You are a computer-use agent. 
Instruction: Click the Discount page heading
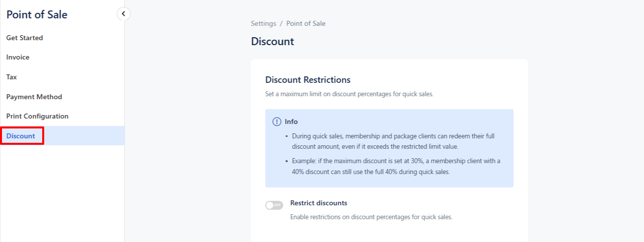273,42
